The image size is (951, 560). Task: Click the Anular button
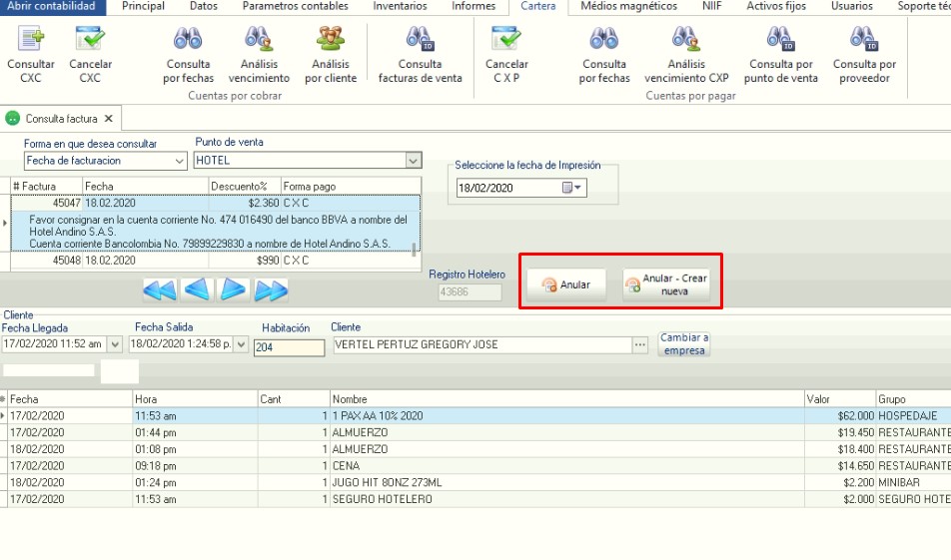pos(566,284)
